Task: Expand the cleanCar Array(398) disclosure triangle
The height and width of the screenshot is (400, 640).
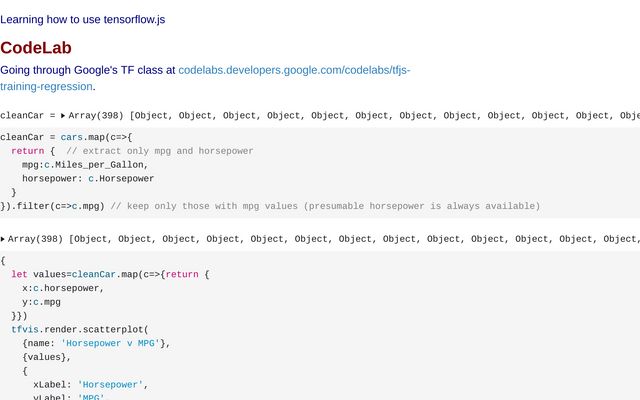Action: click(x=64, y=116)
